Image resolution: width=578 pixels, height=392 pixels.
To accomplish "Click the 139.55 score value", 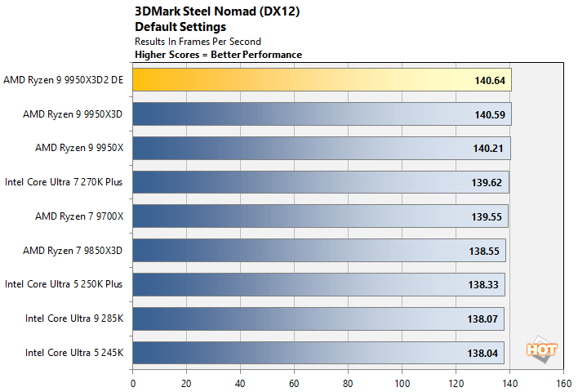I will 487,217.
